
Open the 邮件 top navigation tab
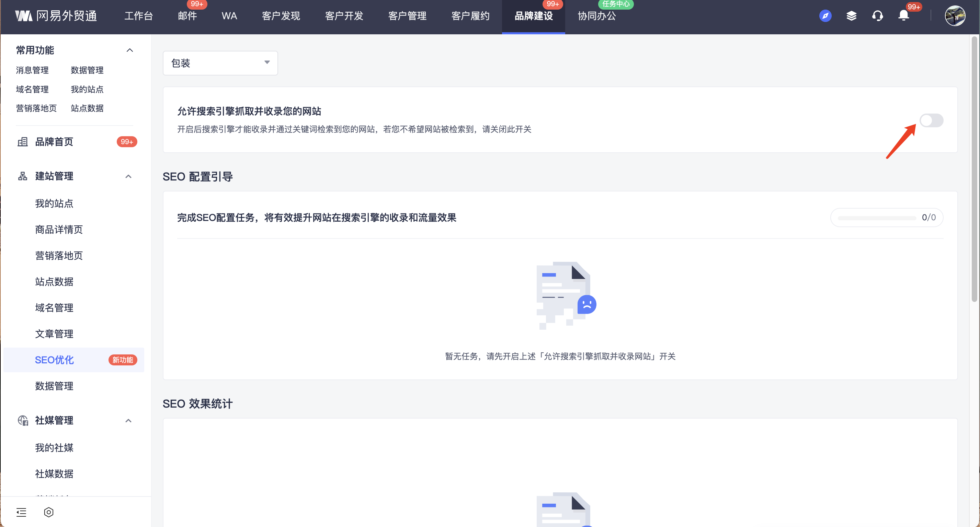click(187, 16)
